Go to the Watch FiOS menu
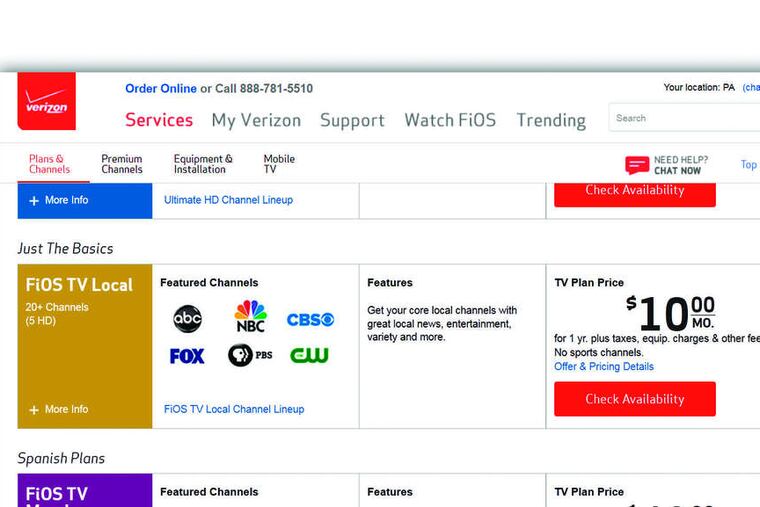This screenshot has height=507, width=760. click(450, 120)
